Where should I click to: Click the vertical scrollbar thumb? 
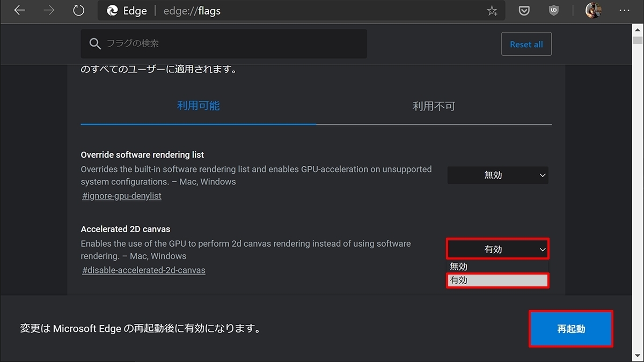637,40
